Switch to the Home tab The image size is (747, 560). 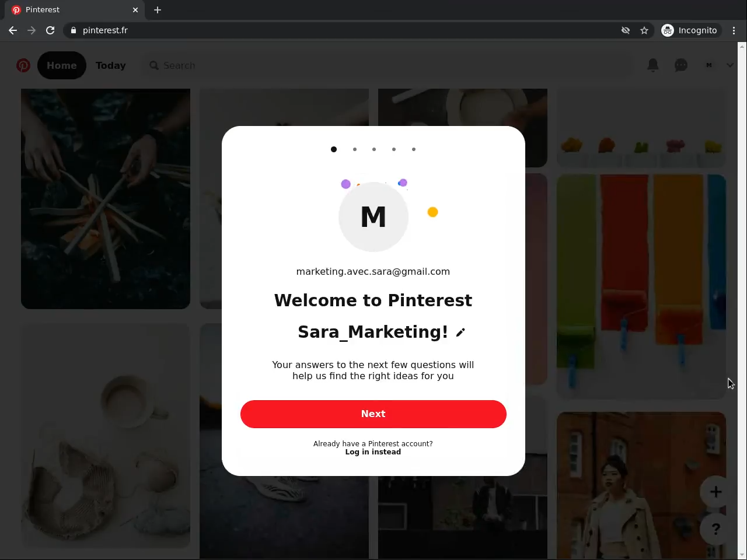(x=62, y=65)
